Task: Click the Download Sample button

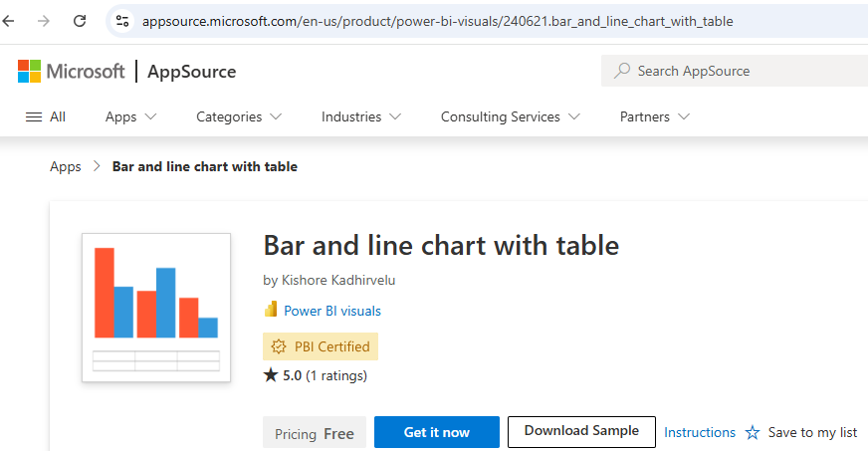Action: click(x=581, y=431)
